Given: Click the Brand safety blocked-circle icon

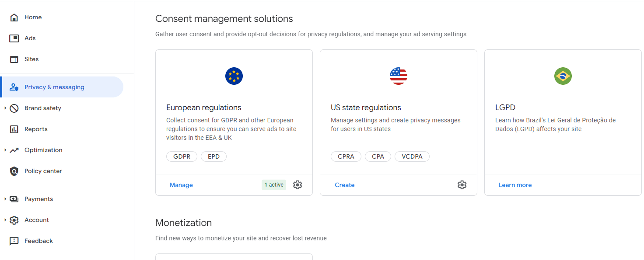Looking at the screenshot, I should coord(14,108).
